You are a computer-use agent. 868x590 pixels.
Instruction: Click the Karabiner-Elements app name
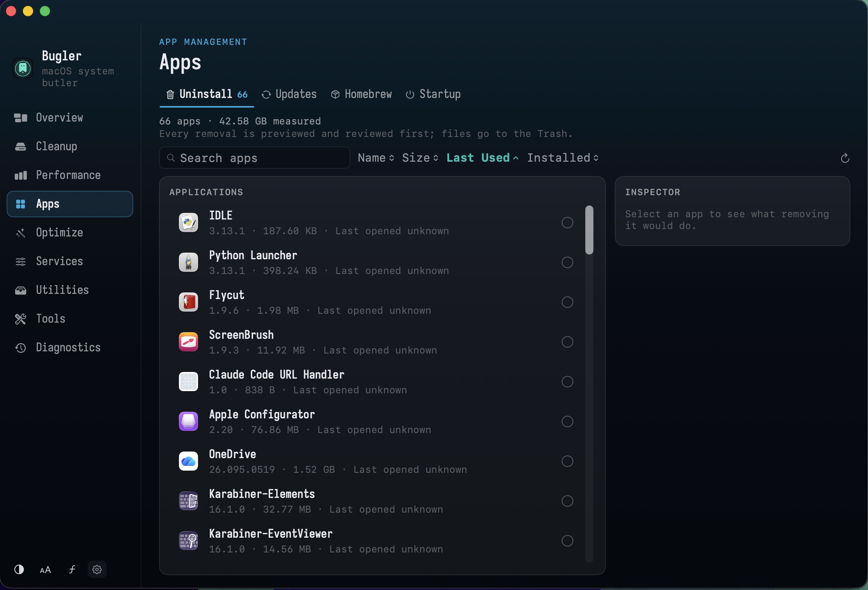click(262, 494)
